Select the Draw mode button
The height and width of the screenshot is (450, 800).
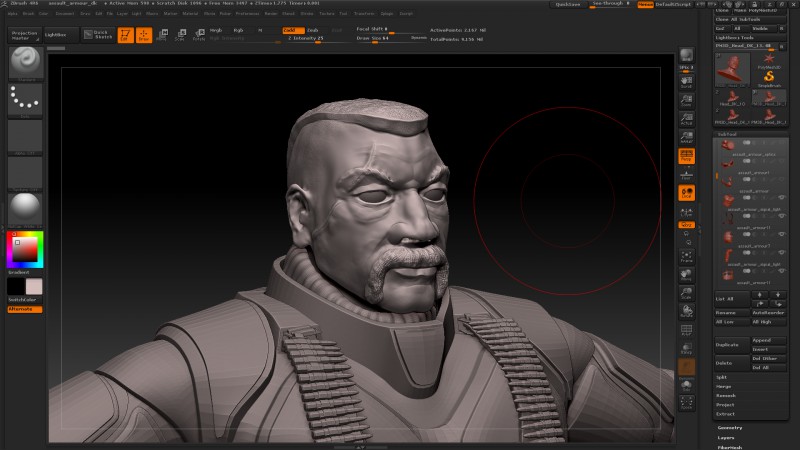coord(143,35)
